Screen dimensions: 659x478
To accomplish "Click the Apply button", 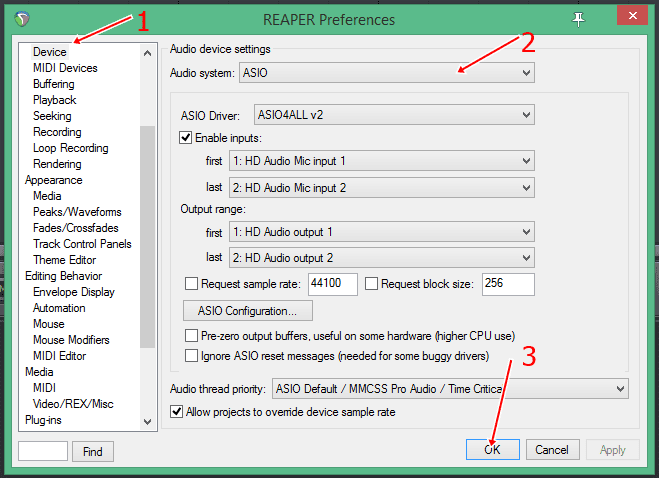I will click(612, 449).
